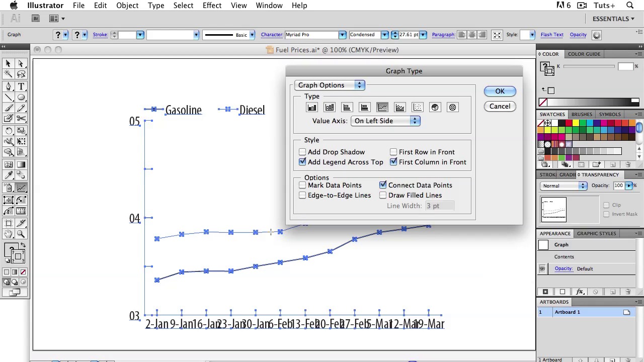Select the Scissors tool

point(21,119)
